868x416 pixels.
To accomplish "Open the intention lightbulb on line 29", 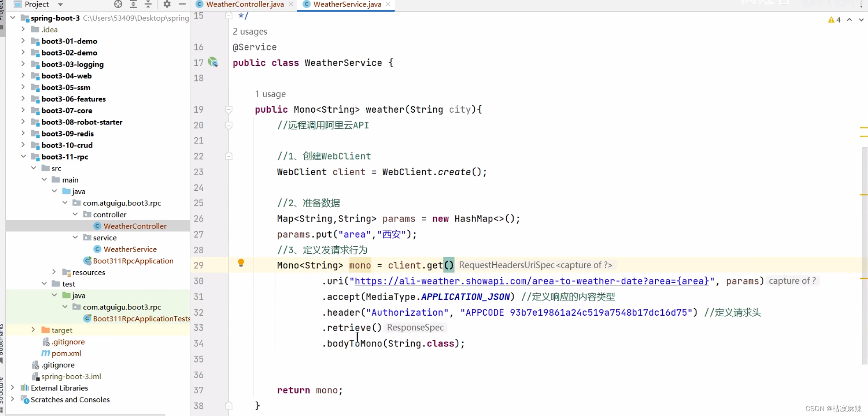I will click(241, 263).
